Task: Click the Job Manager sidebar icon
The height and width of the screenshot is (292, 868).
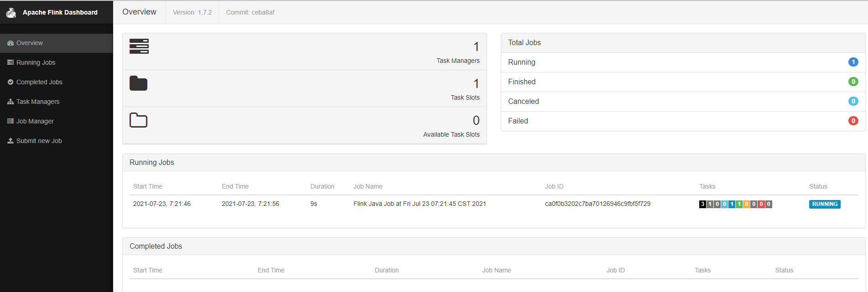Action: pos(10,121)
